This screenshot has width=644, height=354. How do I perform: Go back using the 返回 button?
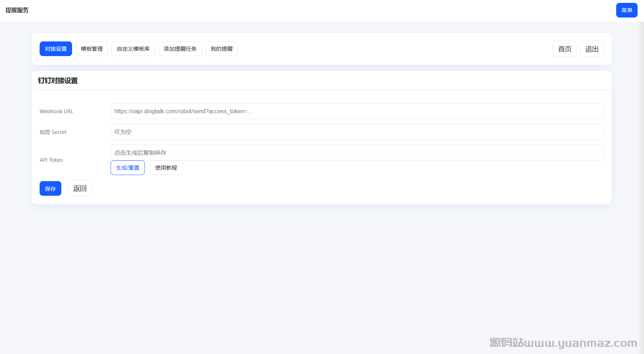coord(80,188)
